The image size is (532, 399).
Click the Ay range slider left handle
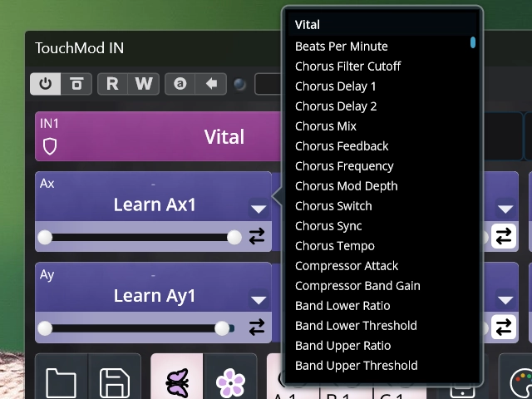[x=45, y=328]
